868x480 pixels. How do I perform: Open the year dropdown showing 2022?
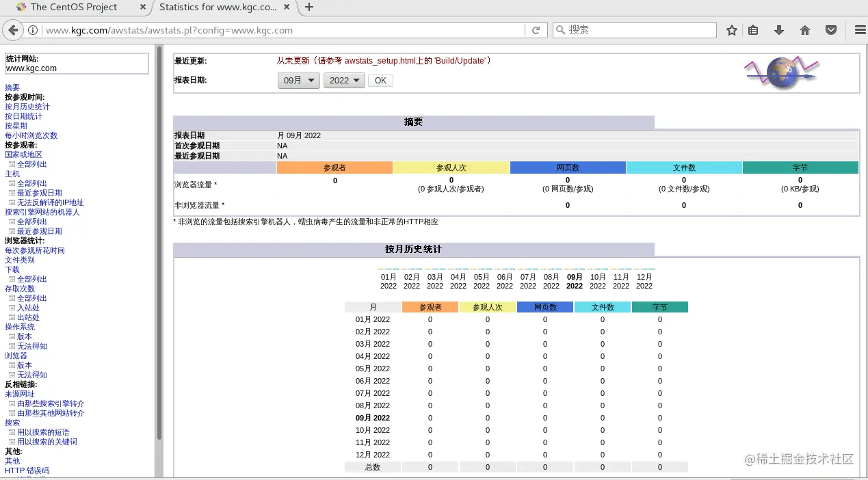[x=344, y=80]
